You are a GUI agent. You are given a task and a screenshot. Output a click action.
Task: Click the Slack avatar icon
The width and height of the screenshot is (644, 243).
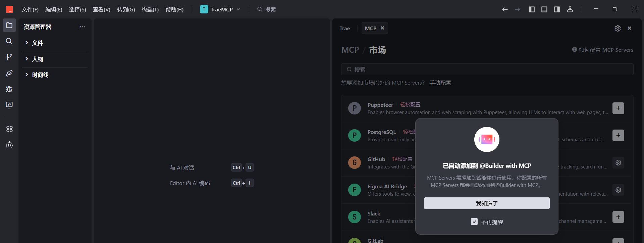355,217
